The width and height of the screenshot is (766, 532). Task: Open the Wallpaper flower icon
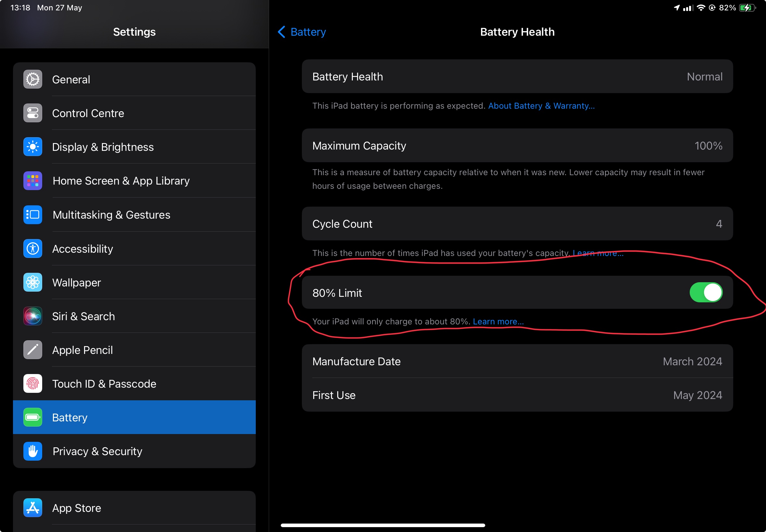click(x=33, y=282)
